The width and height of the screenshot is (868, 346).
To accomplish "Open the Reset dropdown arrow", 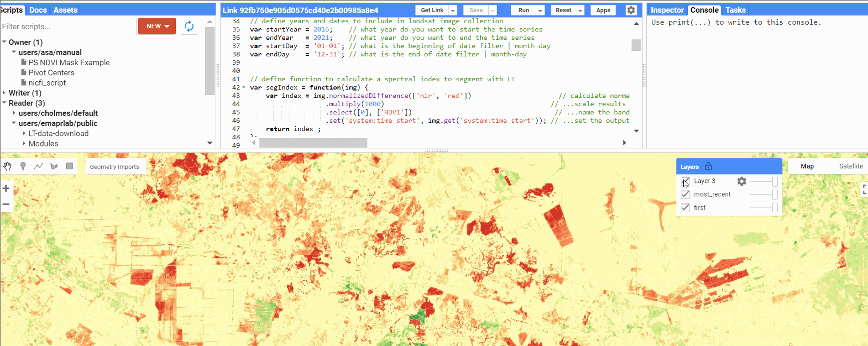I will tap(580, 10).
